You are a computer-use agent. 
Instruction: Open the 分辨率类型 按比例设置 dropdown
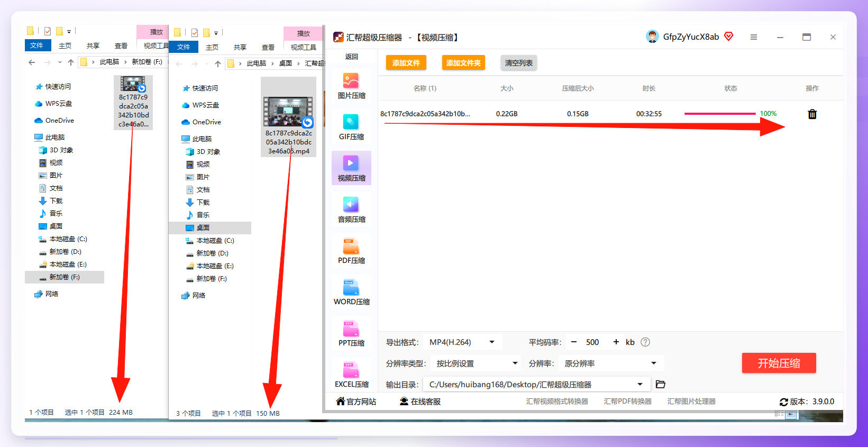point(477,363)
